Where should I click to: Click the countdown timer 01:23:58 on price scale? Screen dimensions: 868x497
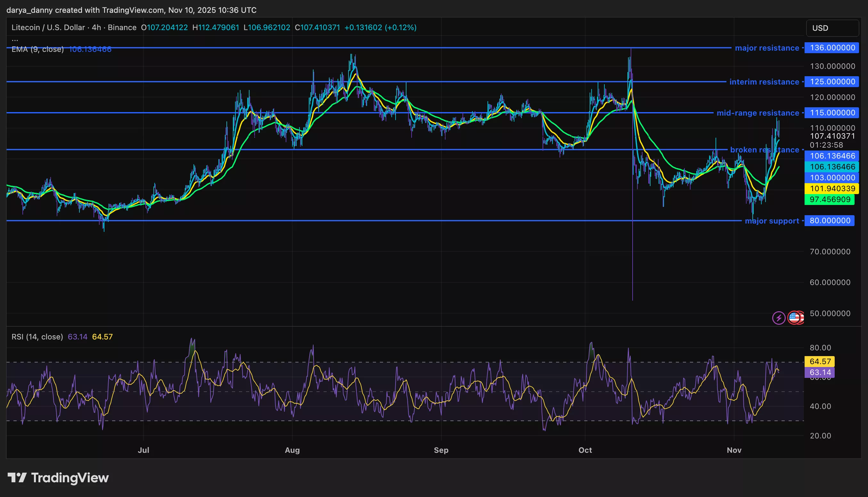coord(826,145)
